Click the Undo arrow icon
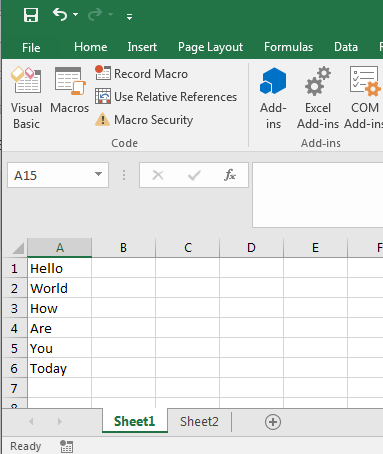Screen dimensions: 383x454 click(60, 15)
